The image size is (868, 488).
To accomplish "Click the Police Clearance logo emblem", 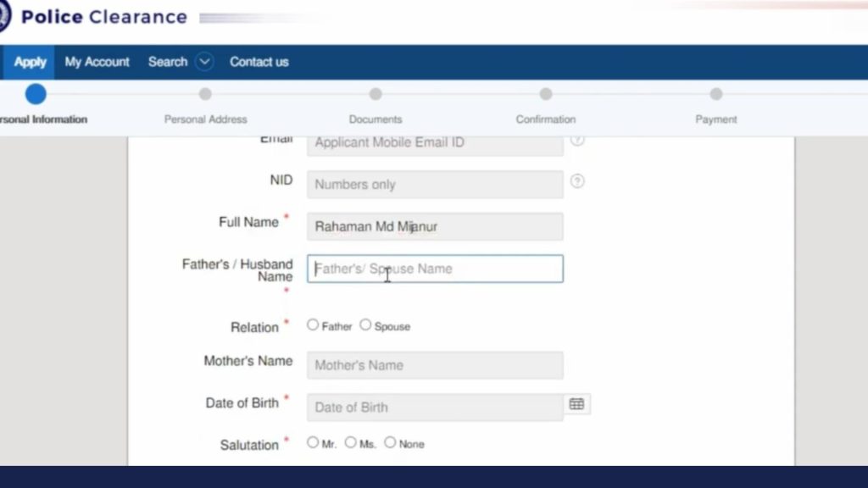I will coord(4,16).
